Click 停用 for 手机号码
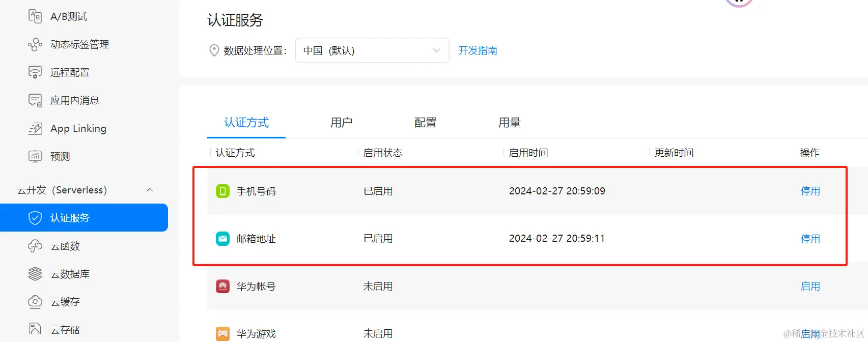The height and width of the screenshot is (342, 868). [810, 191]
